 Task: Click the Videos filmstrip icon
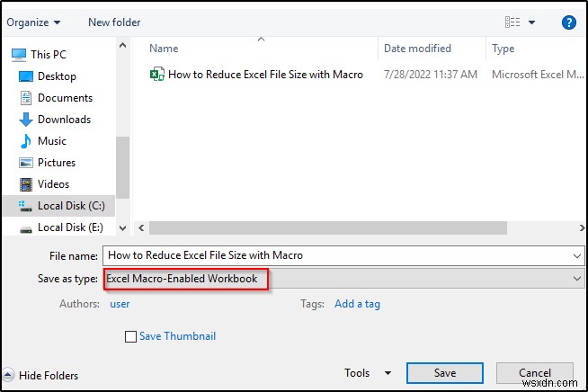coord(25,184)
